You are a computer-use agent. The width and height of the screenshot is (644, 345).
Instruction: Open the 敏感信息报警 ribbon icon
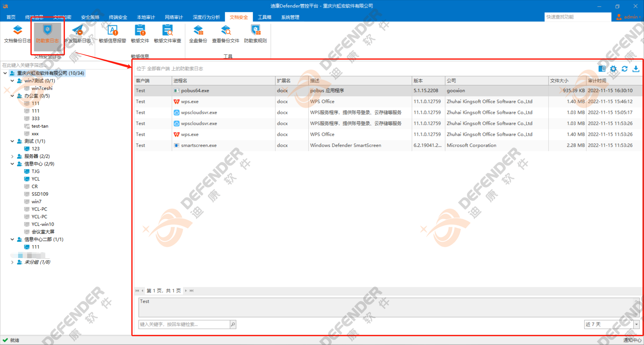(112, 34)
